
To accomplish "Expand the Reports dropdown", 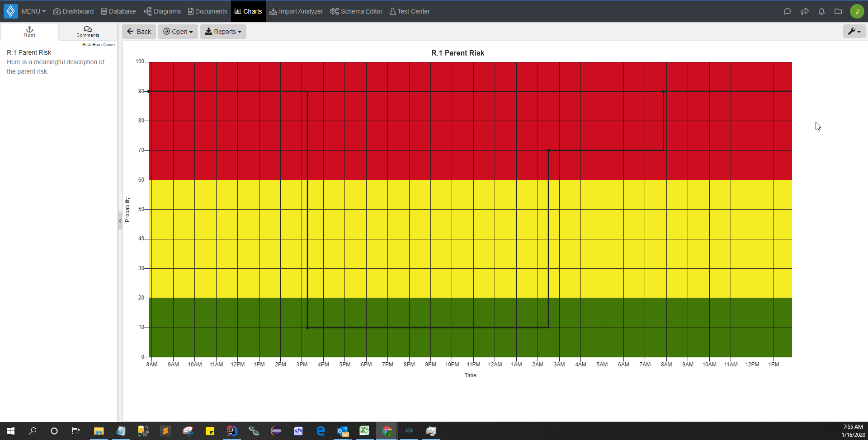I will (x=223, y=32).
